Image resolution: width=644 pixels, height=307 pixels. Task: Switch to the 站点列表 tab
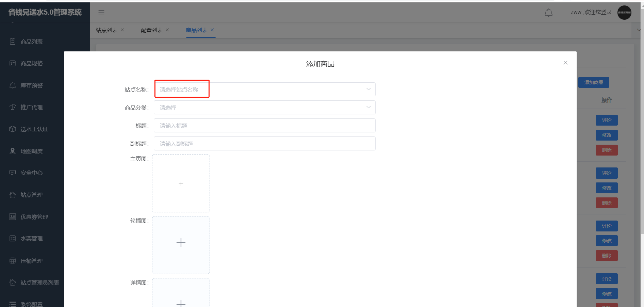point(106,30)
